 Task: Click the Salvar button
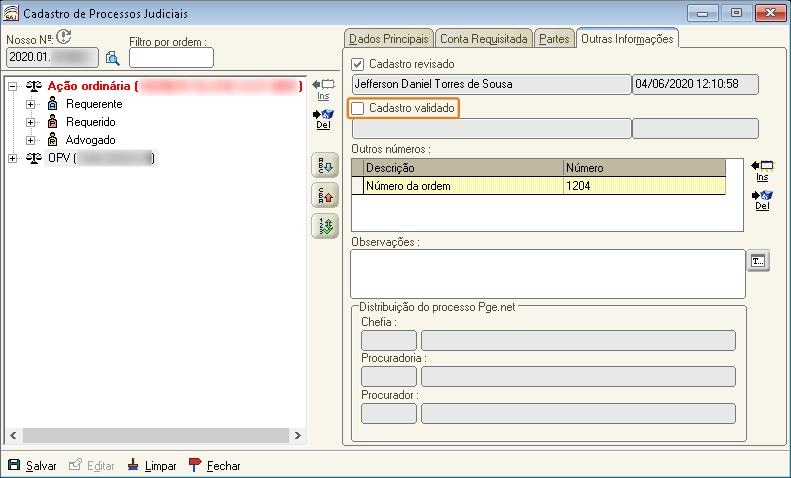[32, 465]
